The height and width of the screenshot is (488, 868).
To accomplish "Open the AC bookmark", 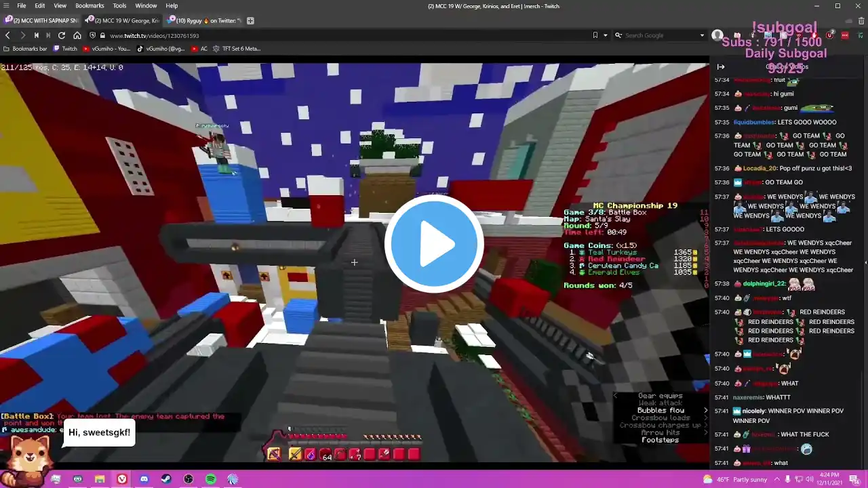I will (199, 49).
